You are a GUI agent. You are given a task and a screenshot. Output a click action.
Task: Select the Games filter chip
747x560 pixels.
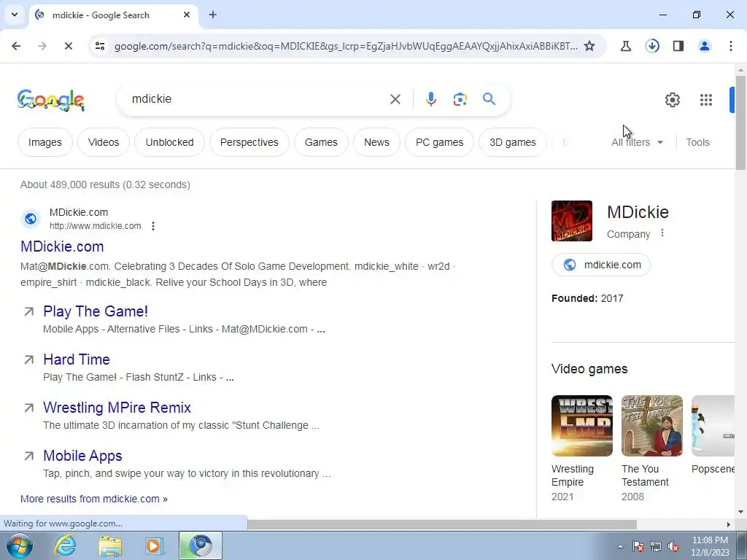coord(321,142)
